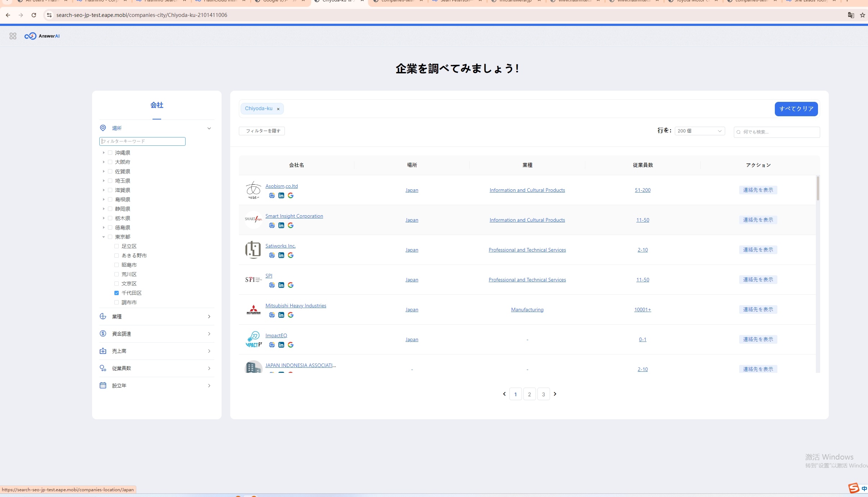
Task: Open Google icon for Smart Insight Corporation
Action: click(x=291, y=225)
